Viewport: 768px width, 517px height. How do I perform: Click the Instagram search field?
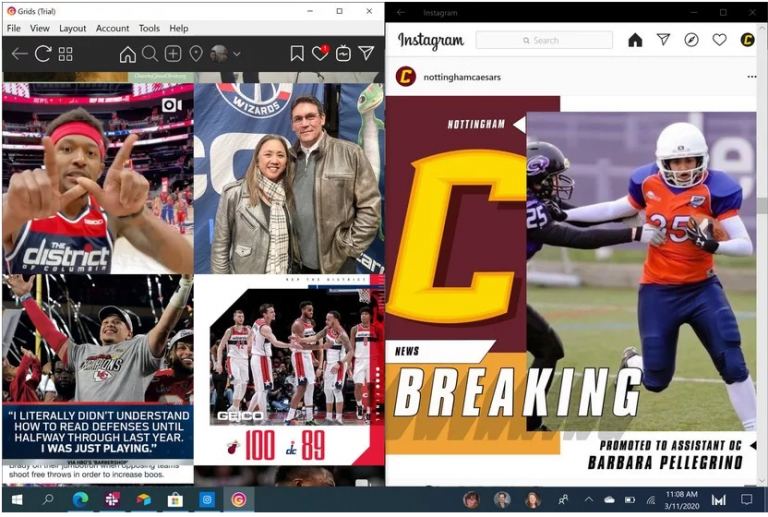pyautogui.click(x=544, y=40)
